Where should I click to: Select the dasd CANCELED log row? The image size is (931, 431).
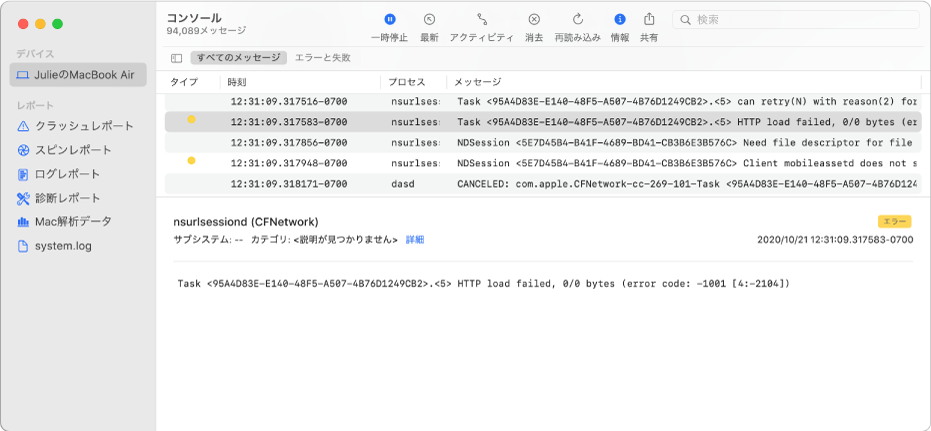tap(543, 184)
